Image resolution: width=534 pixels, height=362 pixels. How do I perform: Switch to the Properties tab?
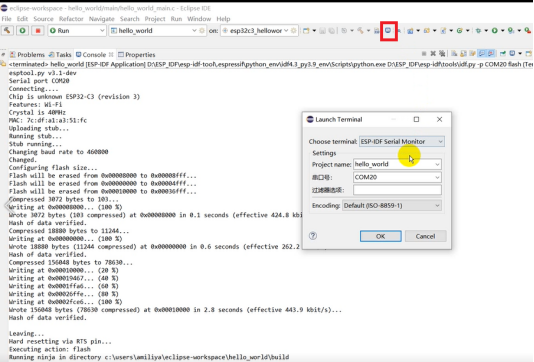coord(137,54)
